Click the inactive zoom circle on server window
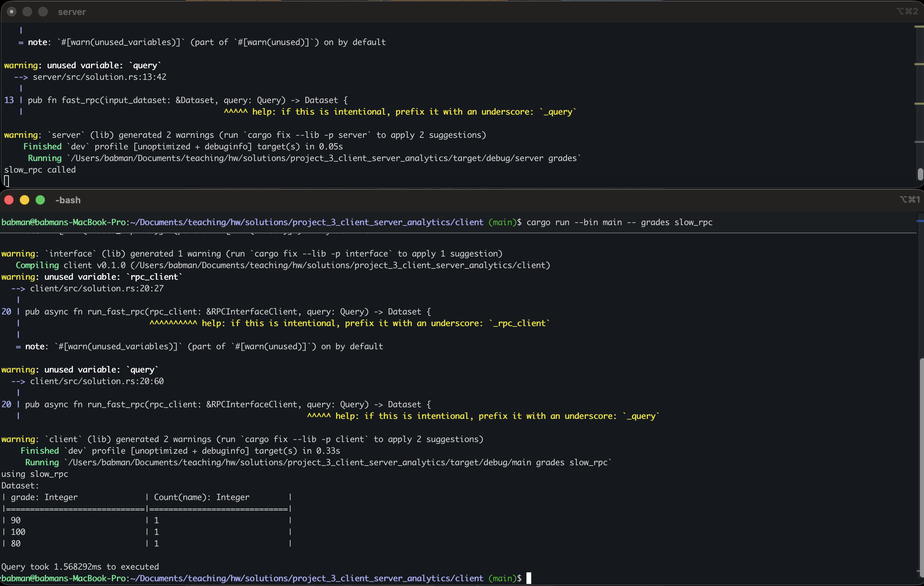924x586 pixels. coord(43,12)
